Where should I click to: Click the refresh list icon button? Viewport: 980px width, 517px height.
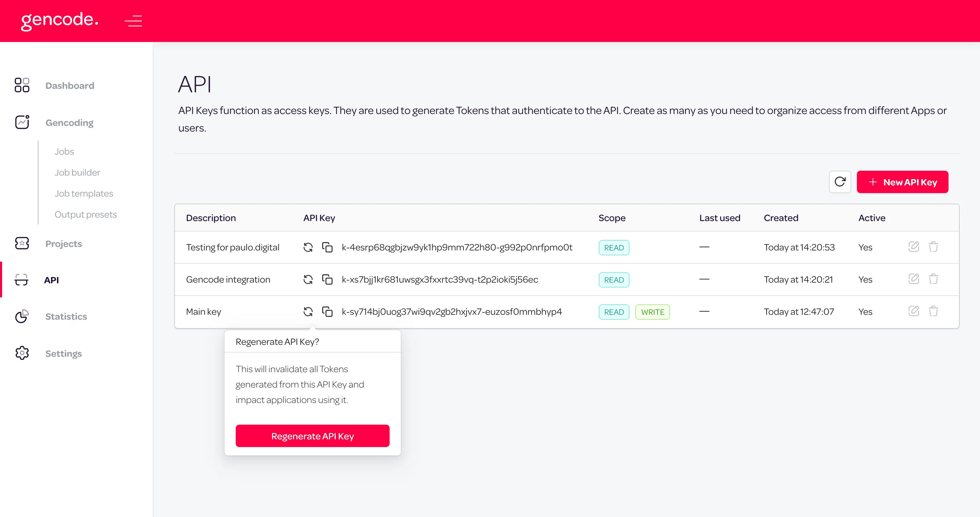click(x=840, y=182)
